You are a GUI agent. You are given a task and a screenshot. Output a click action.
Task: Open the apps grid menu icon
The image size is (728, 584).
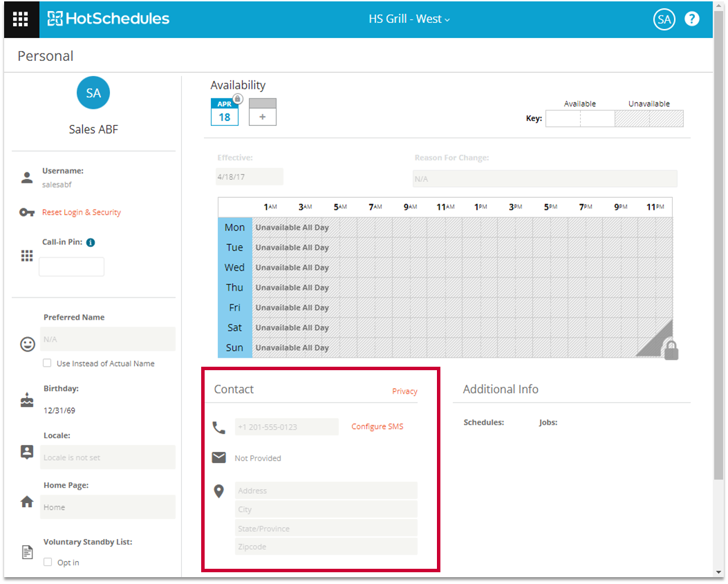(21, 19)
